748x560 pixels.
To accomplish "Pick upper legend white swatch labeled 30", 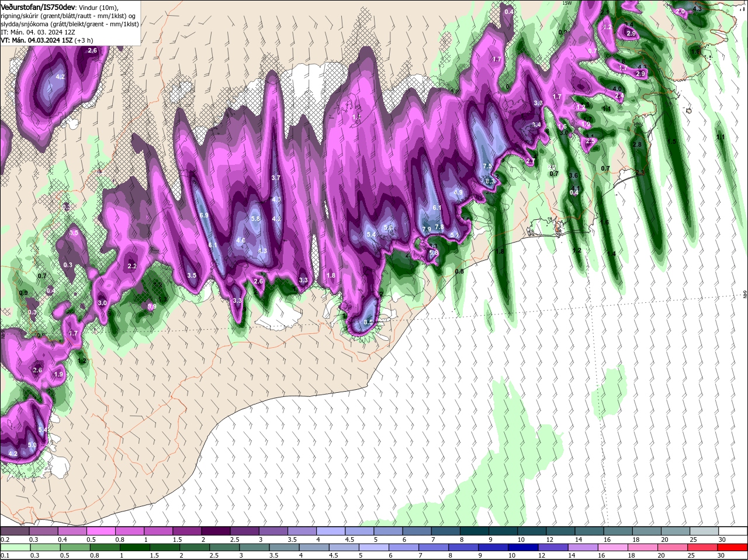I will pyautogui.click(x=733, y=531).
